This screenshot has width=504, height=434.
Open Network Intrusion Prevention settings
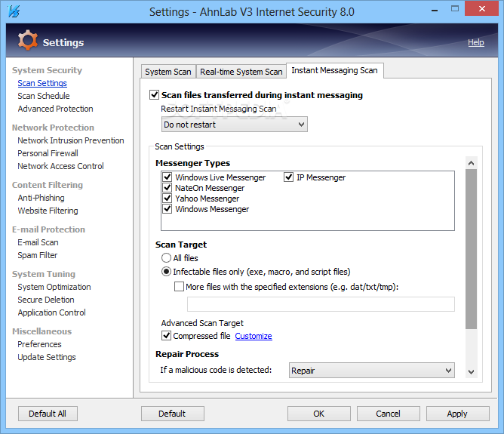pos(71,140)
